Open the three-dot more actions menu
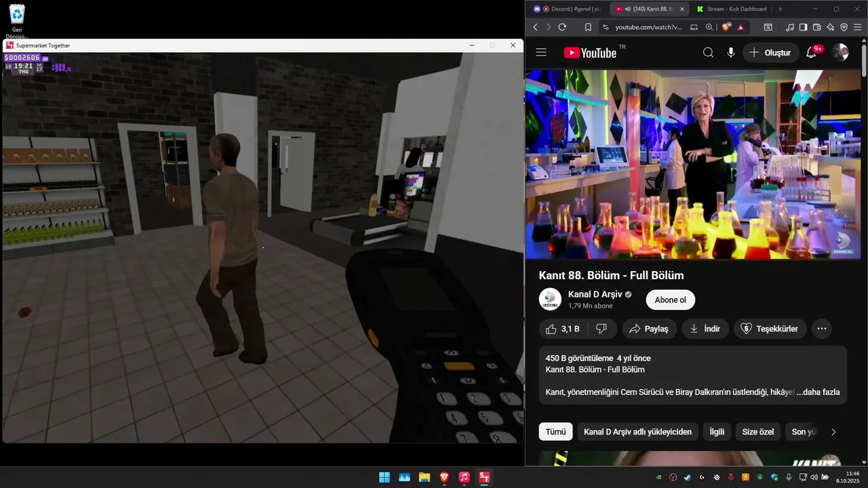 (x=822, y=329)
